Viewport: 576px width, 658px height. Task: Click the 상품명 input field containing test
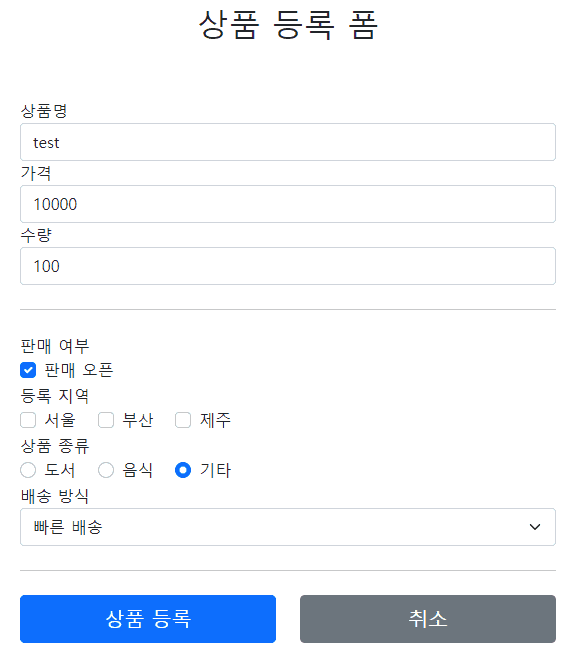click(288, 142)
